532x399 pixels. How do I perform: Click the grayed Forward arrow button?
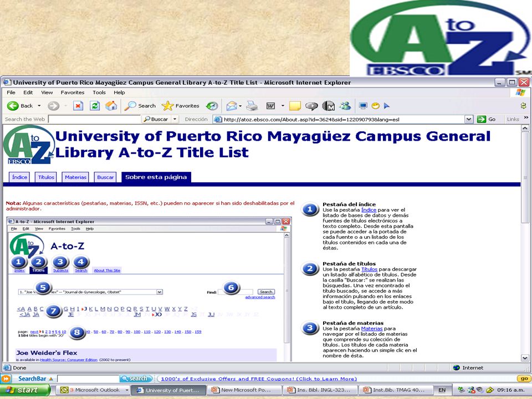click(53, 106)
